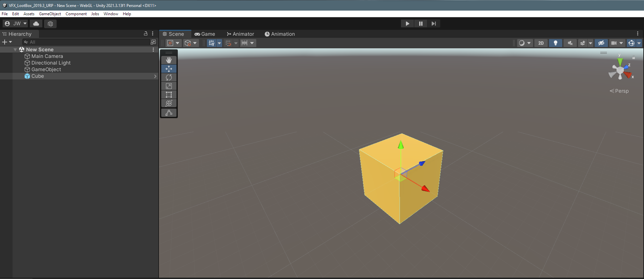Click the Play button
The width and height of the screenshot is (644, 279).
point(407,23)
